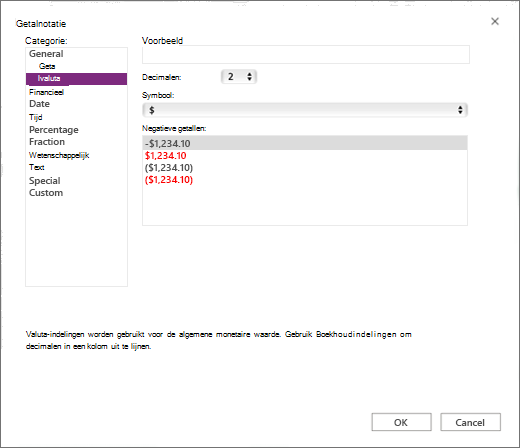Open the Custom category
The image size is (520, 448).
coord(46,193)
